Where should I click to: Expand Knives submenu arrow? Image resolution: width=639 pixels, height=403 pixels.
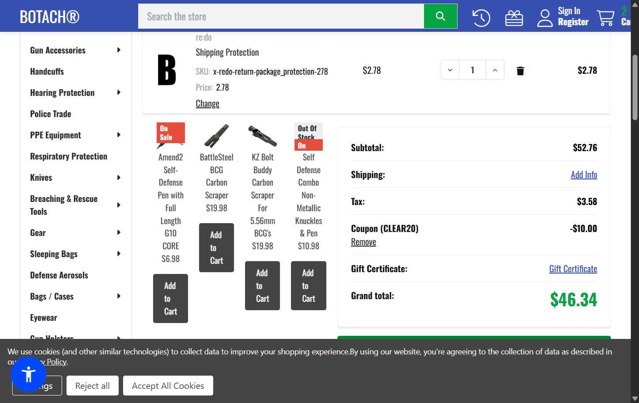[x=119, y=177]
